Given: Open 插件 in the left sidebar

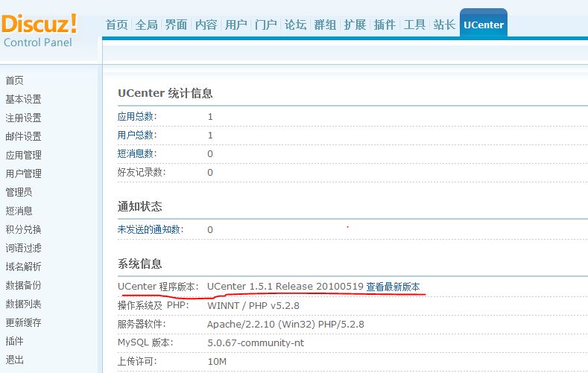Looking at the screenshot, I should coord(15,341).
